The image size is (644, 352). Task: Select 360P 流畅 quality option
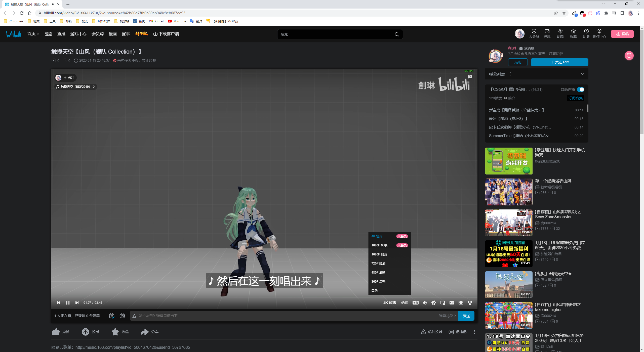tap(389, 282)
